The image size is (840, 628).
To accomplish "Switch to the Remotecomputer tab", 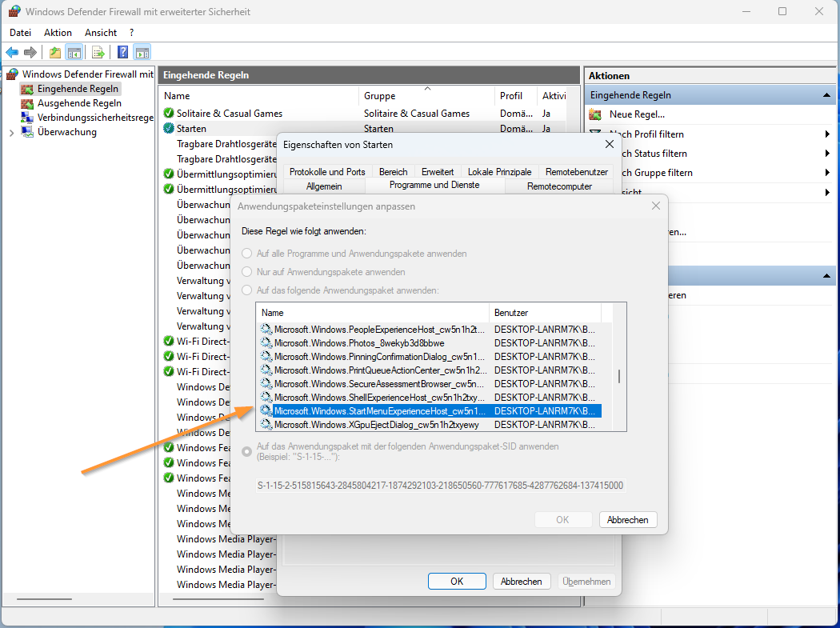I will [x=559, y=186].
